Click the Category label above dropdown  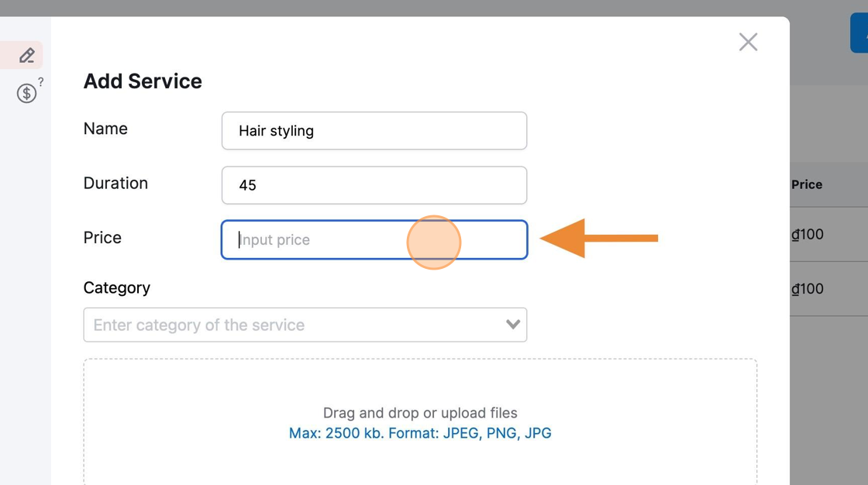(117, 288)
